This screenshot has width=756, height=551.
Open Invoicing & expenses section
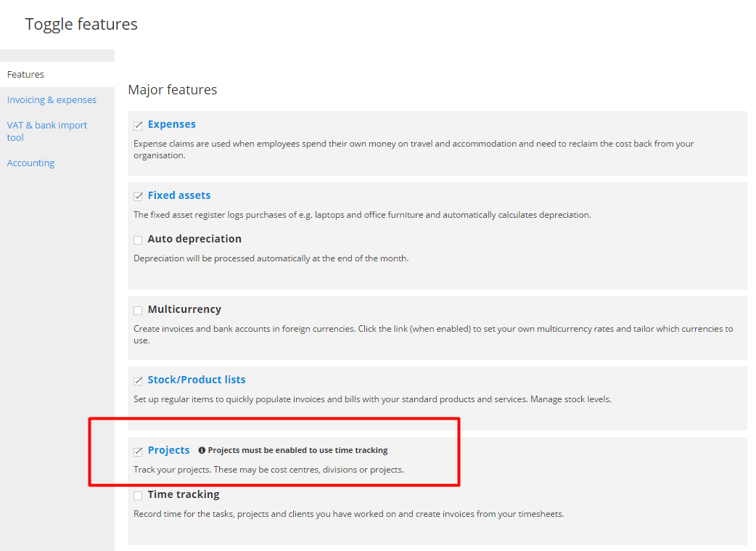point(52,100)
